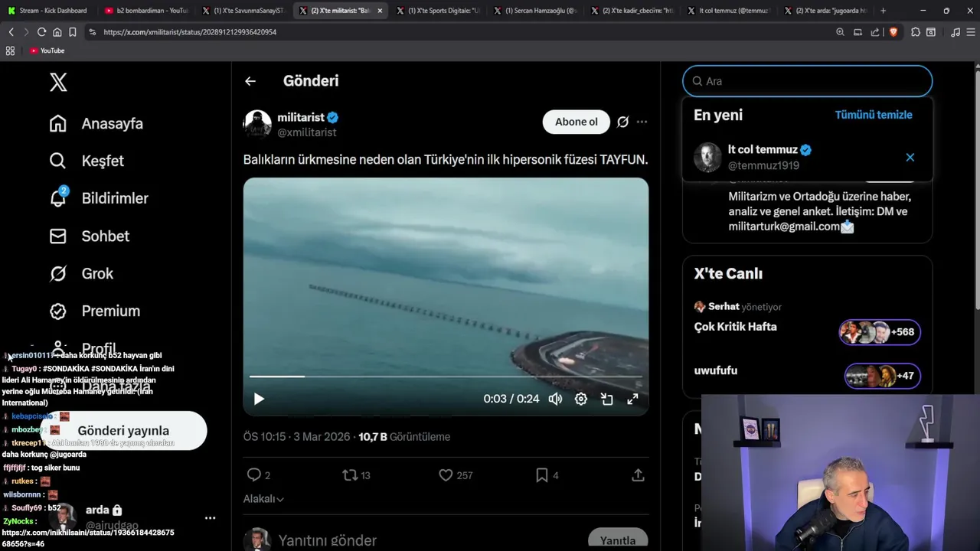Viewport: 980px width, 551px height.
Task: Click the address bar URL
Action: click(190, 32)
